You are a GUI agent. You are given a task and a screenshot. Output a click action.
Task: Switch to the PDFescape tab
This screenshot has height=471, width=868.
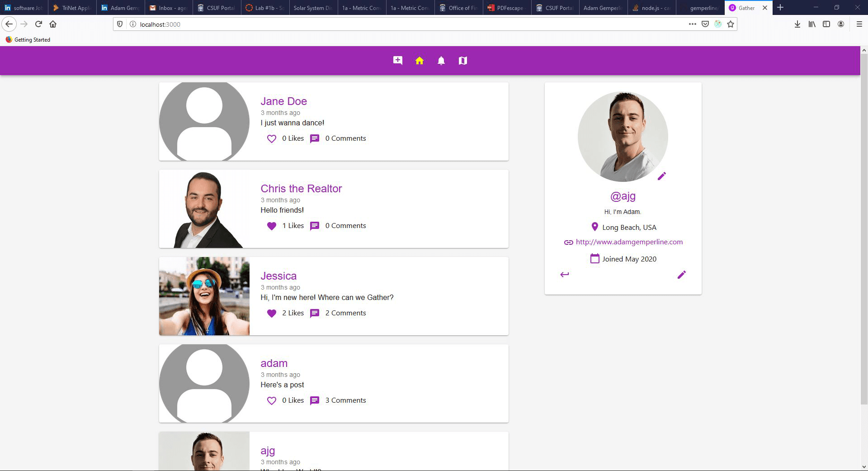[506, 8]
